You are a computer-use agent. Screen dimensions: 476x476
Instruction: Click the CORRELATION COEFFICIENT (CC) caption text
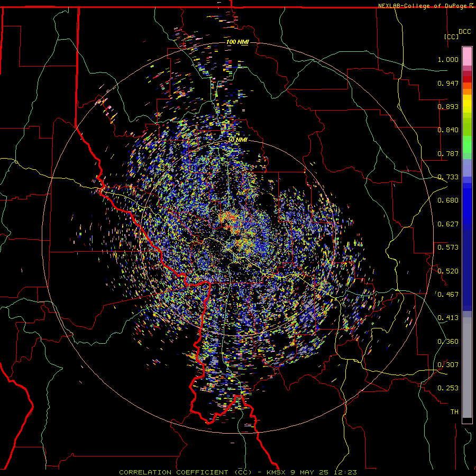pos(186,472)
